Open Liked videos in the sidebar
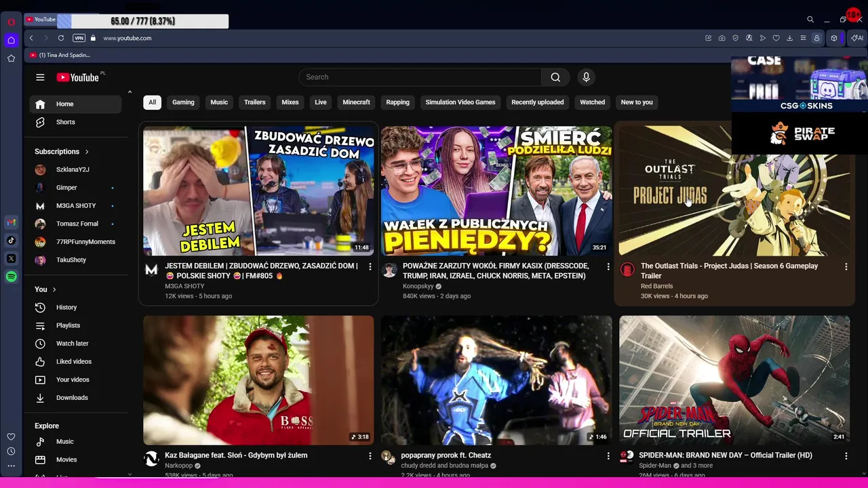 [x=75, y=362]
